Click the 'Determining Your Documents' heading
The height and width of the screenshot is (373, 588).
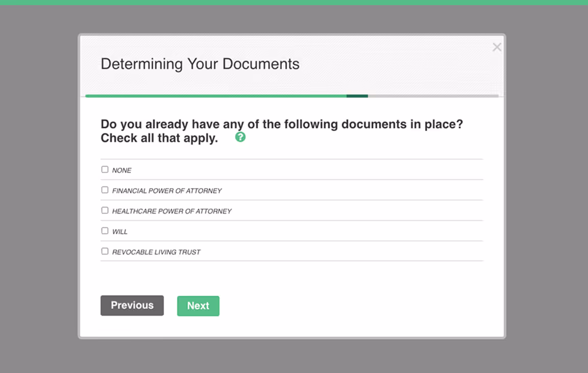[200, 64]
